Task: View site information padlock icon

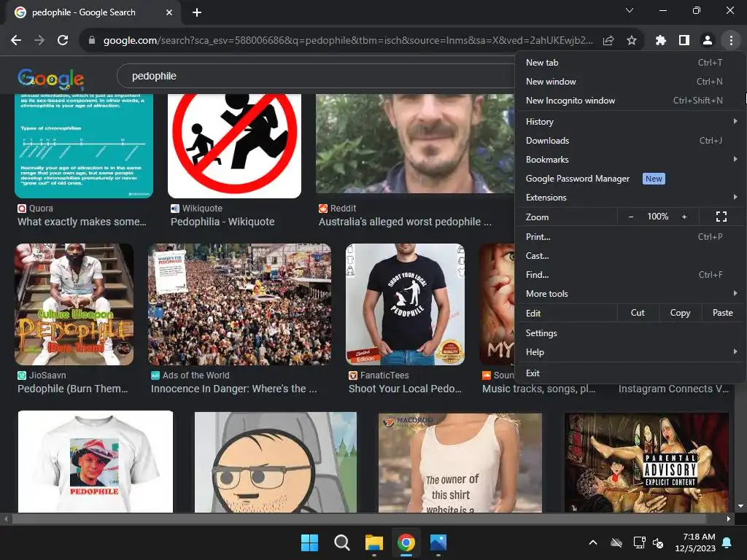Action: click(92, 41)
